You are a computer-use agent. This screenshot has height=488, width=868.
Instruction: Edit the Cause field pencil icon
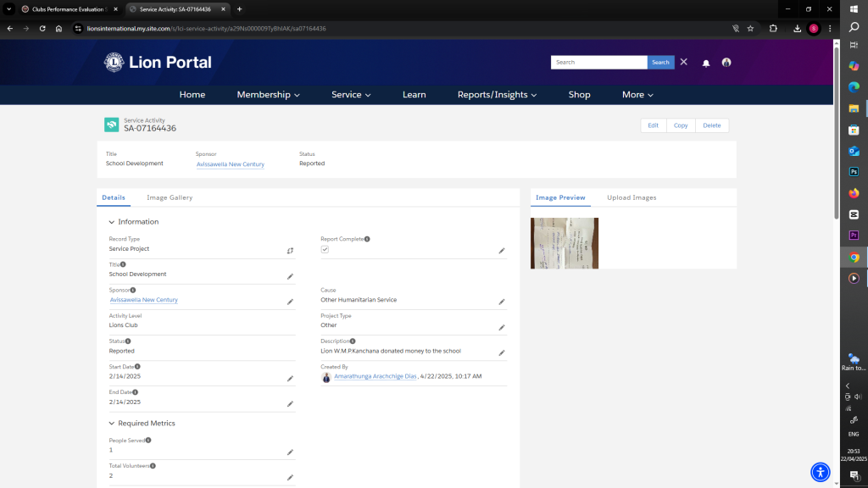(x=502, y=302)
